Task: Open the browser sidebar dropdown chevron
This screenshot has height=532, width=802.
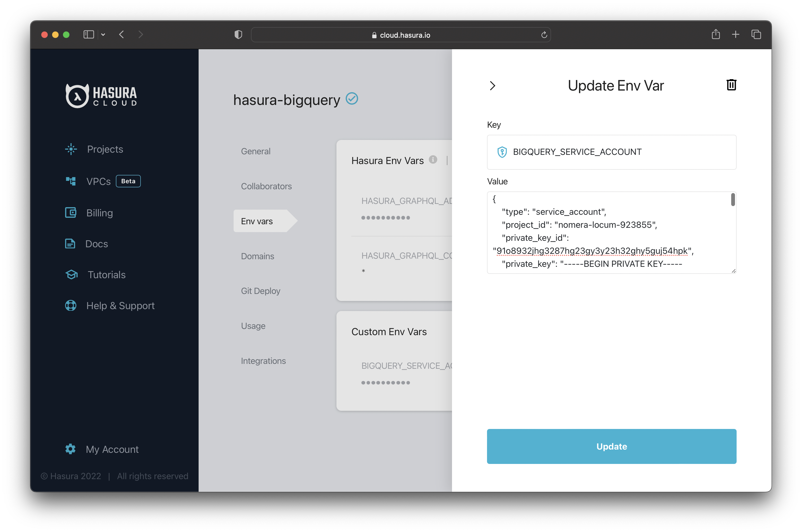Action: point(104,34)
